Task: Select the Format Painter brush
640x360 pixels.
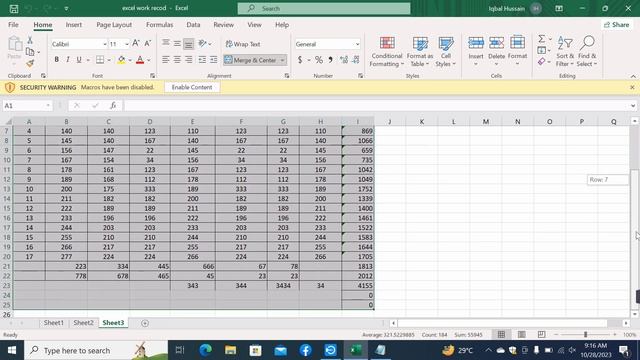Action: pos(30,63)
